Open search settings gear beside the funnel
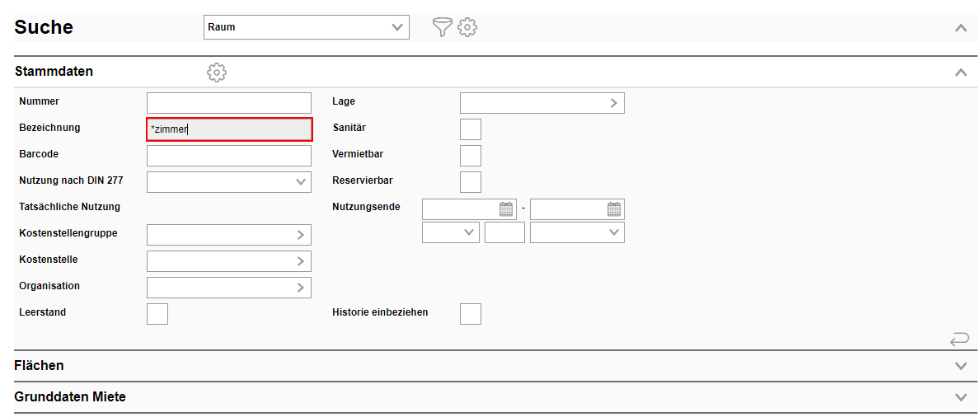The image size is (980, 417). pyautogui.click(x=468, y=27)
